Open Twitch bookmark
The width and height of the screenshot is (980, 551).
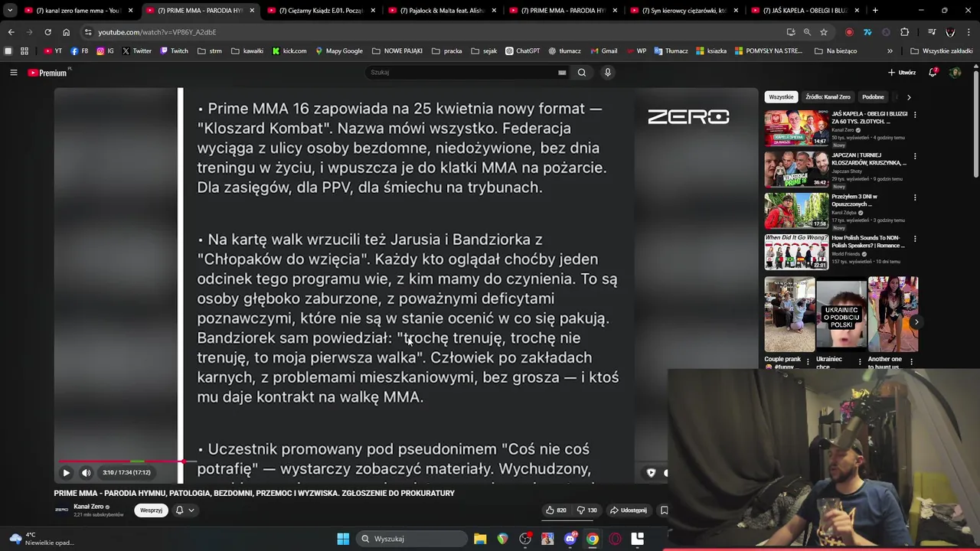(x=174, y=51)
